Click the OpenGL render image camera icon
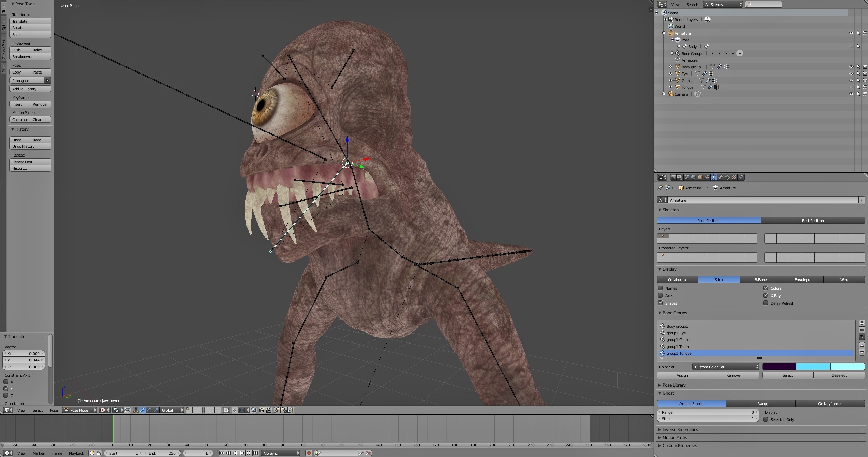 click(x=262, y=410)
